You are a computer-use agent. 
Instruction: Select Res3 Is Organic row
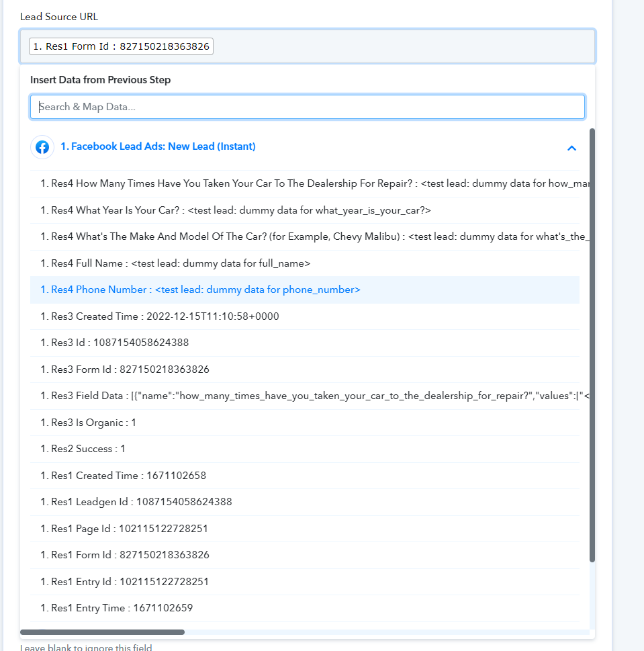pos(305,423)
